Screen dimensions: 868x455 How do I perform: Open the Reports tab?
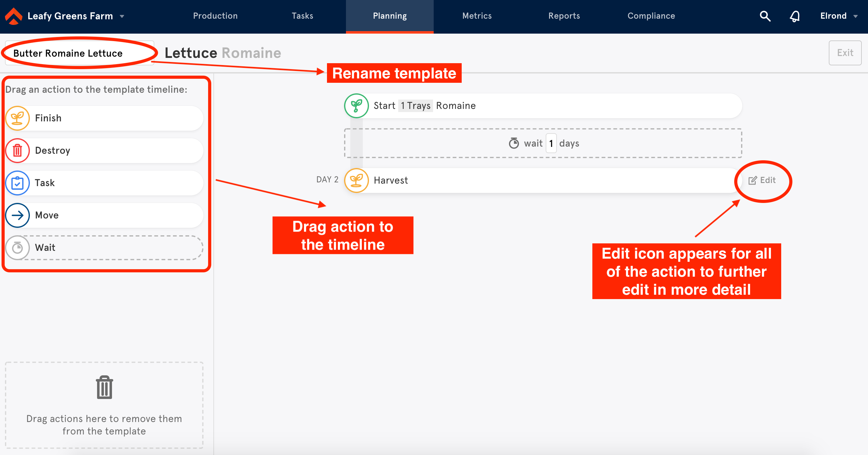(x=564, y=16)
